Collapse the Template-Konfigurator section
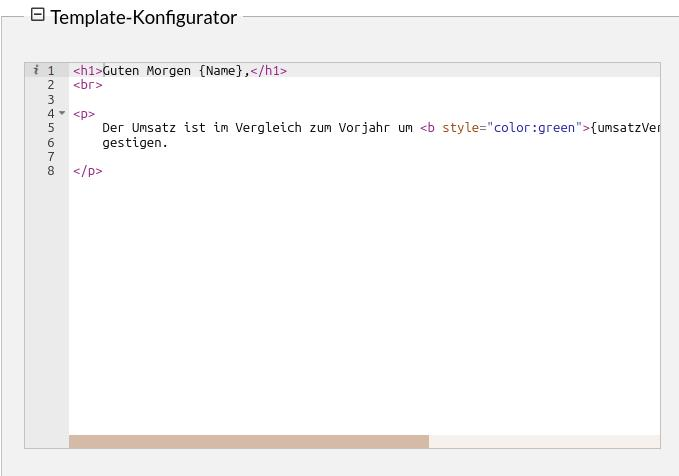This screenshot has height=476, width=679. click(x=38, y=15)
